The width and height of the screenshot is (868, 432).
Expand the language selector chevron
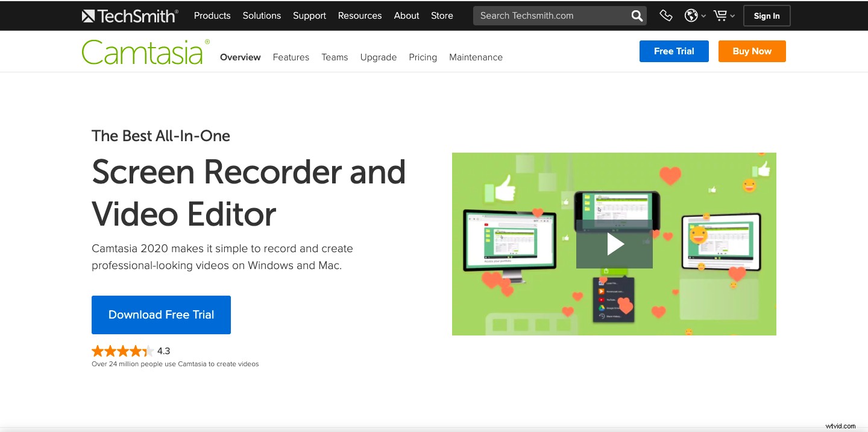point(703,16)
